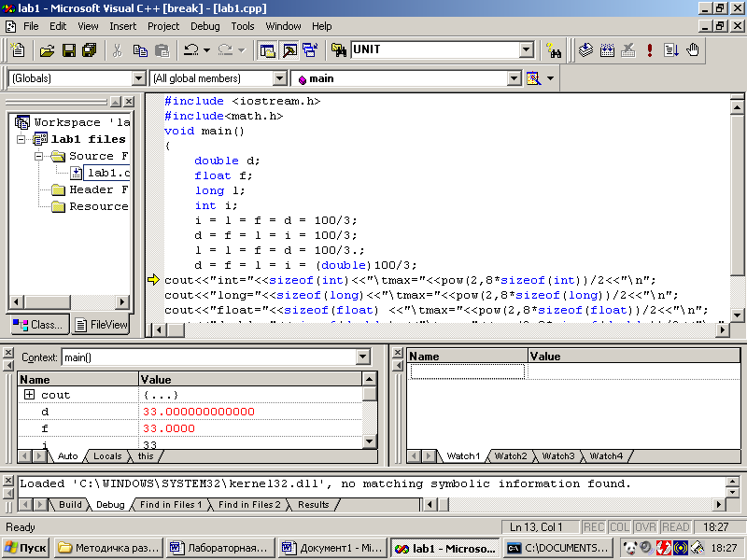
Task: Click the Open file toolbar icon
Action: tap(47, 49)
